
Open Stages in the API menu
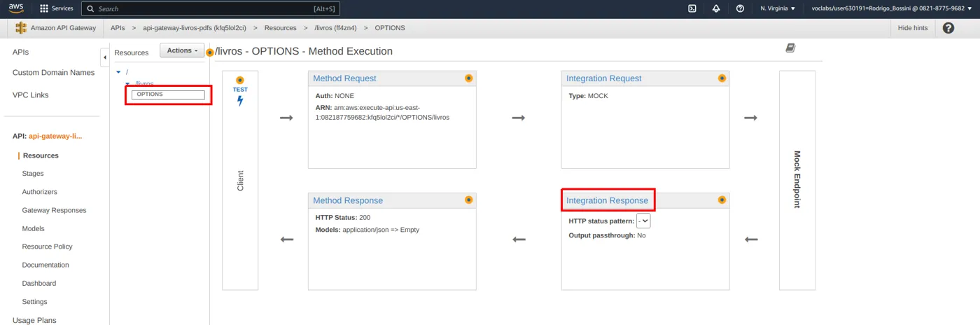[x=33, y=173]
